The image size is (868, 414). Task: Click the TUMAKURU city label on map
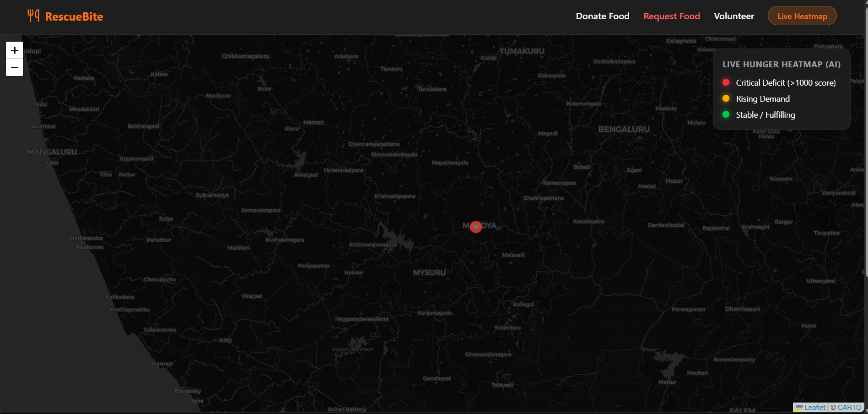522,51
